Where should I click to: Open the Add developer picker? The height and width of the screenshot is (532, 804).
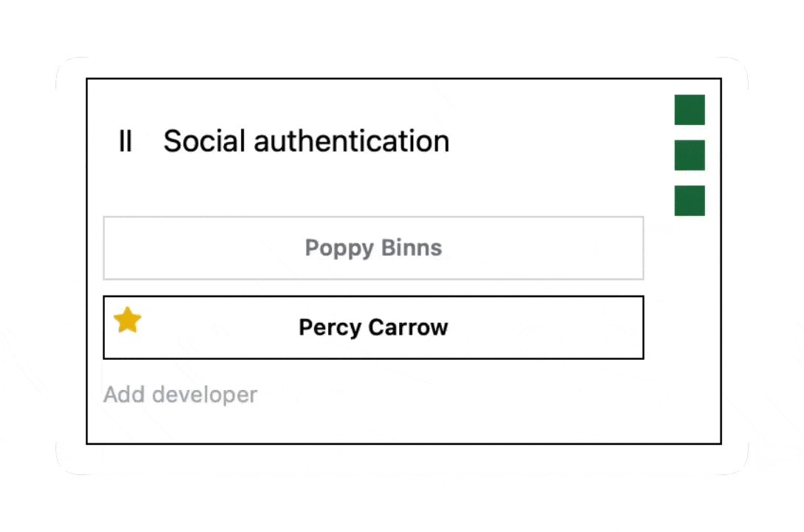click(x=180, y=395)
